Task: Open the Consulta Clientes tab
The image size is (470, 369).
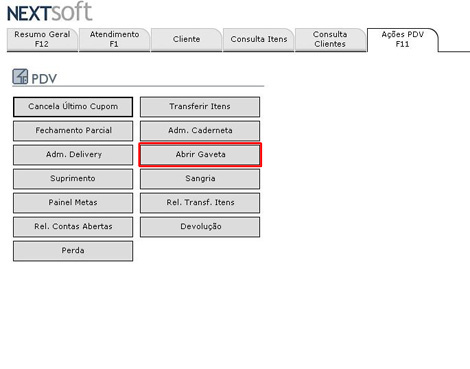Action: (x=330, y=39)
